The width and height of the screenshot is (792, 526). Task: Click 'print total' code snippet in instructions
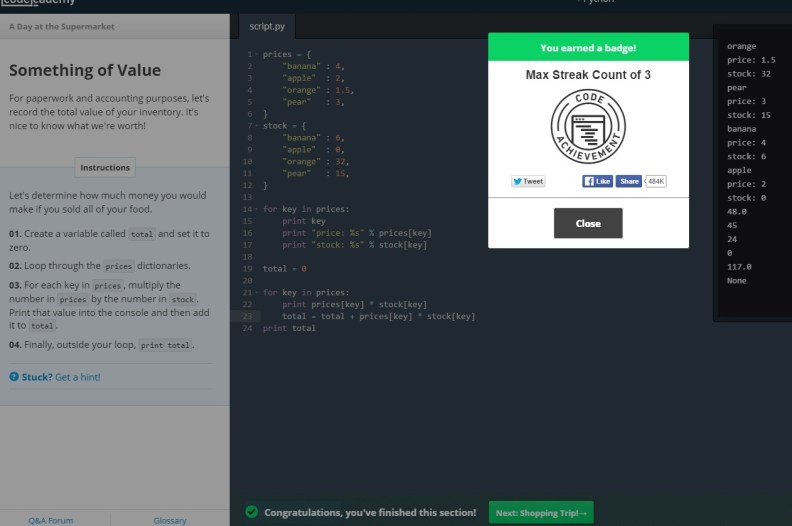click(x=165, y=345)
